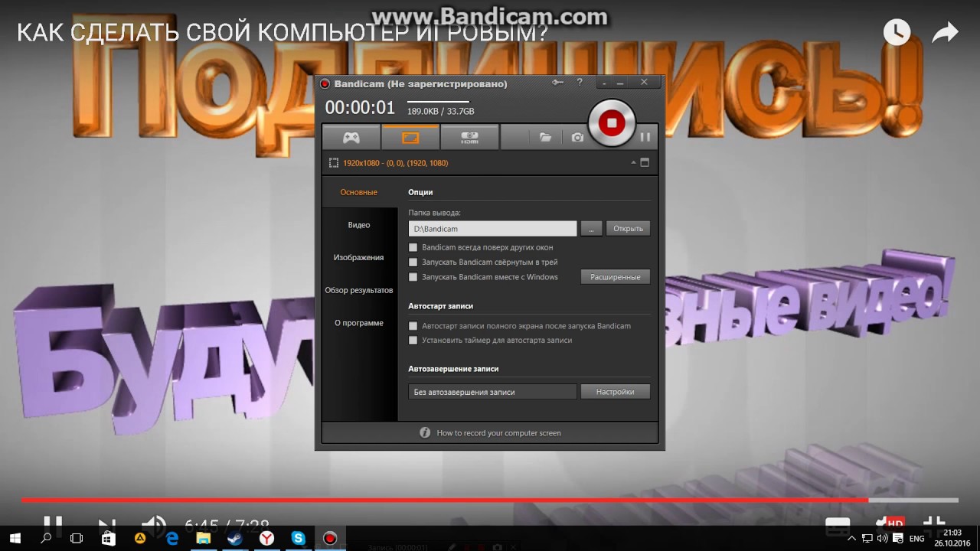Viewport: 980px width, 551px height.
Task: Open Steam from the taskbar
Action: [x=235, y=538]
